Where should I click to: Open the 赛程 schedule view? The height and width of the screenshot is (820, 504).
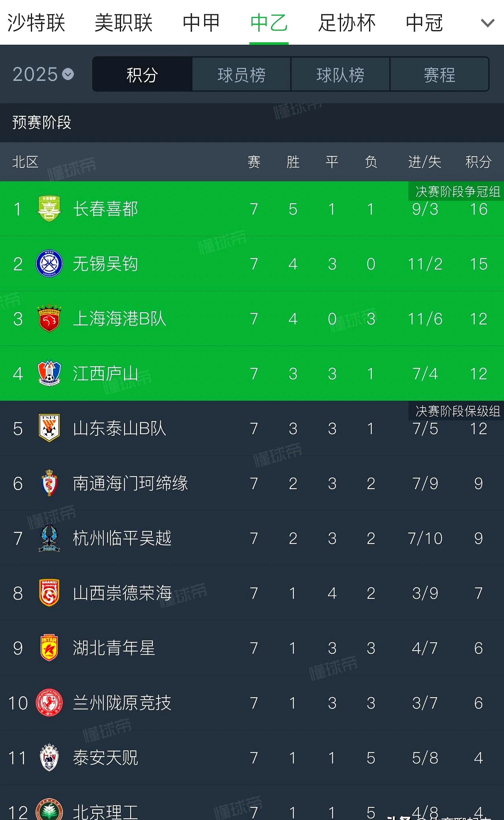click(x=439, y=74)
